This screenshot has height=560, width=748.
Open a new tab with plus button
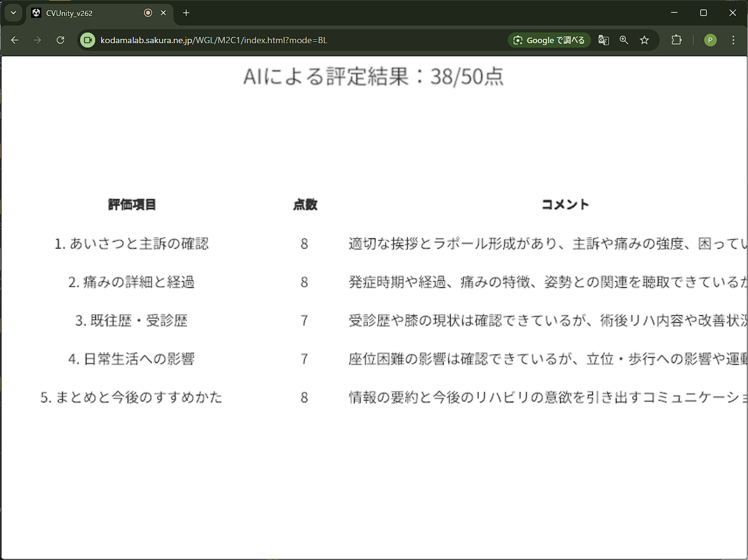coord(186,13)
